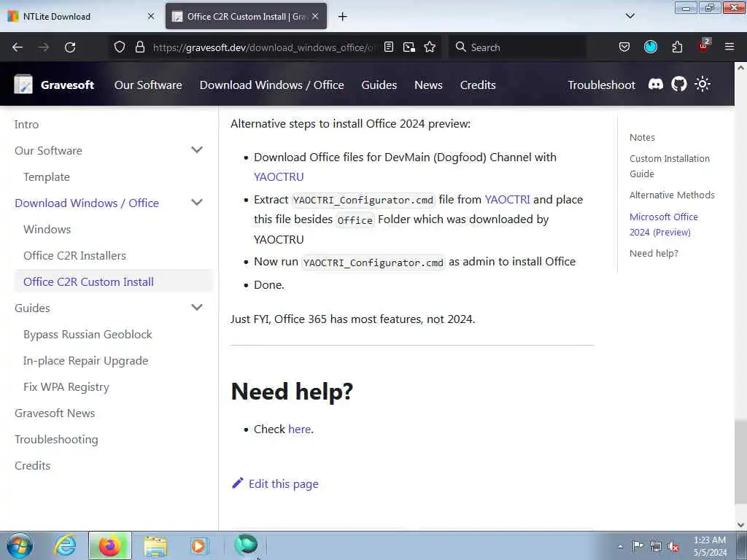This screenshot has width=747, height=560.
Task: Select Office C2R Custom Install sidebar item
Action: [113, 281]
